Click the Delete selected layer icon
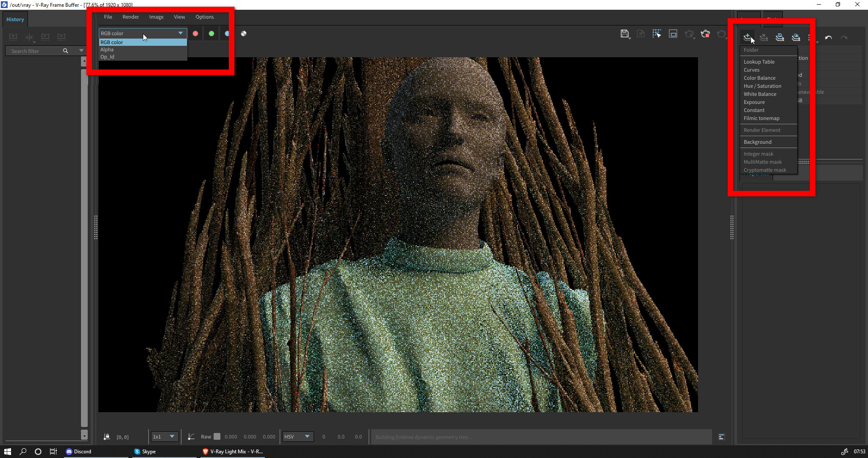This screenshot has height=458, width=868. click(x=764, y=37)
